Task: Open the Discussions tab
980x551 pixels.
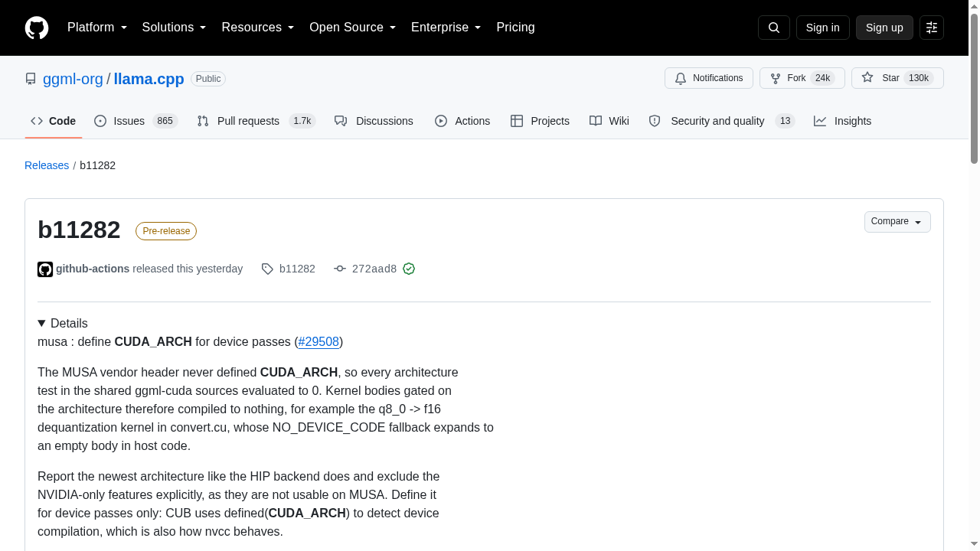Action: (x=374, y=121)
